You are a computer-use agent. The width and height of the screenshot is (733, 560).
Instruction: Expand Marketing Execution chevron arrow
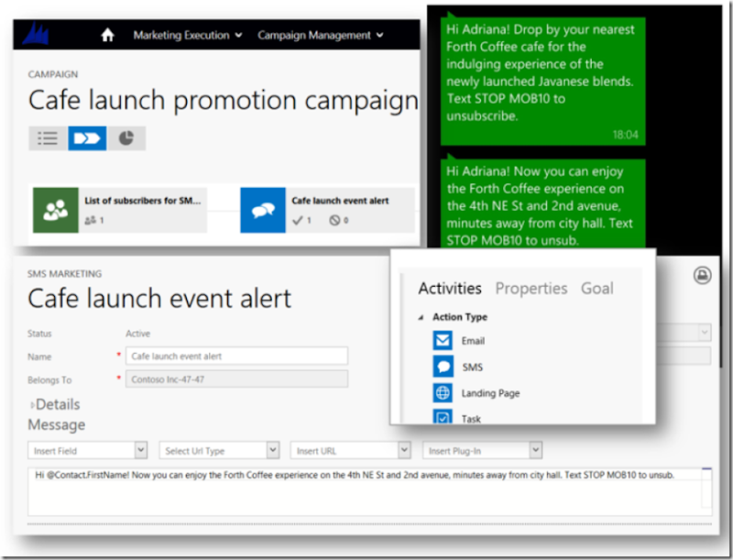[x=238, y=35]
